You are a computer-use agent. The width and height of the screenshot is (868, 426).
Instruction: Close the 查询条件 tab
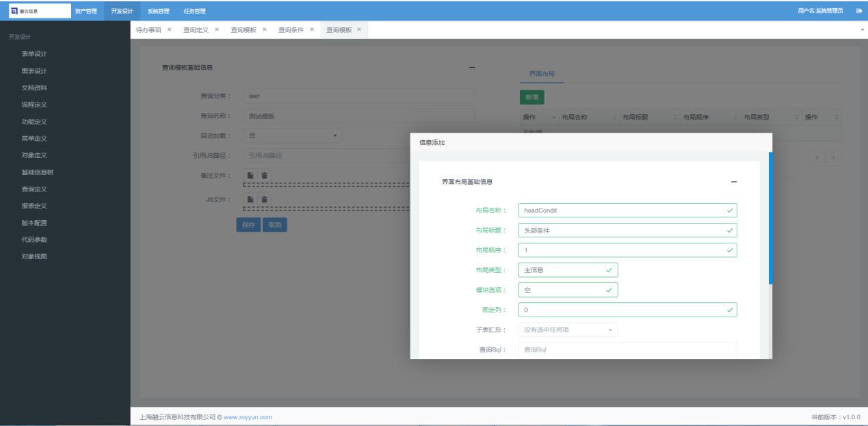312,29
